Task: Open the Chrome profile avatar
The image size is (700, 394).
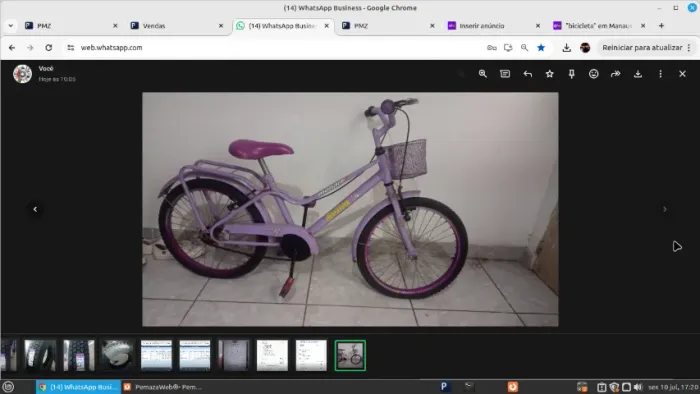Action: tap(585, 48)
